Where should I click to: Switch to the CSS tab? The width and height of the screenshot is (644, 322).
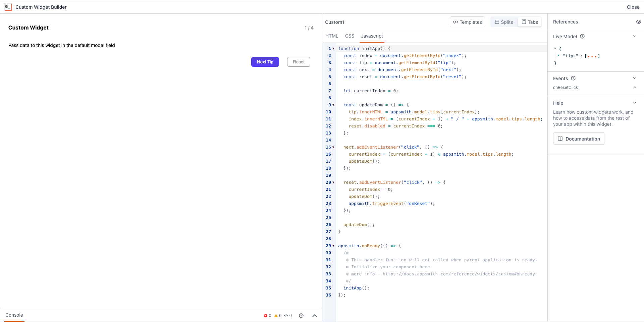coord(350,36)
